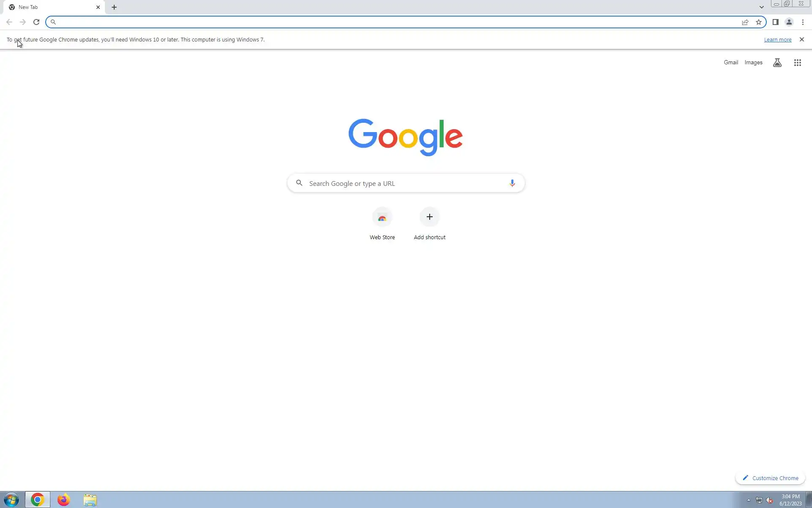
Task: Open Chrome's three-dot menu
Action: coord(803,22)
